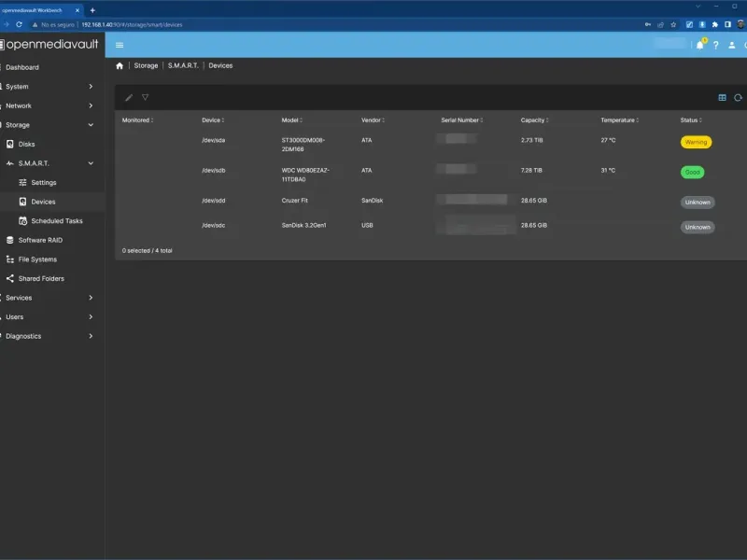Select the /dev/sda device row

coord(431,145)
